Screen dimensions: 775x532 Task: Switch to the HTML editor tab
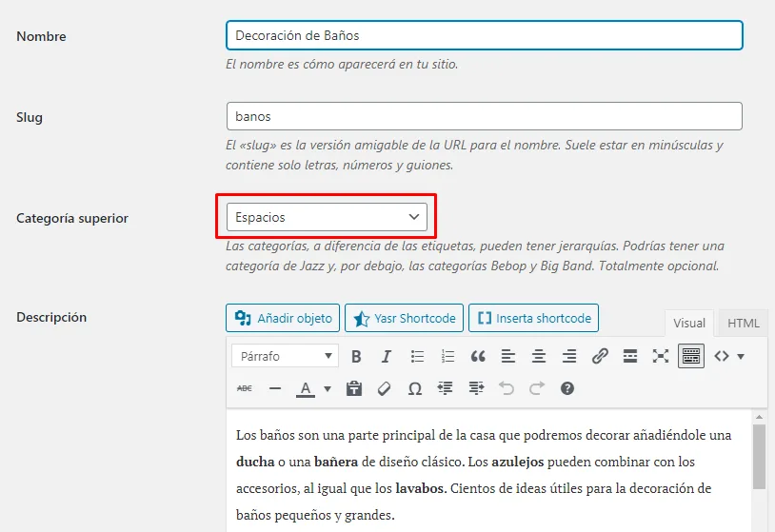pos(743,323)
